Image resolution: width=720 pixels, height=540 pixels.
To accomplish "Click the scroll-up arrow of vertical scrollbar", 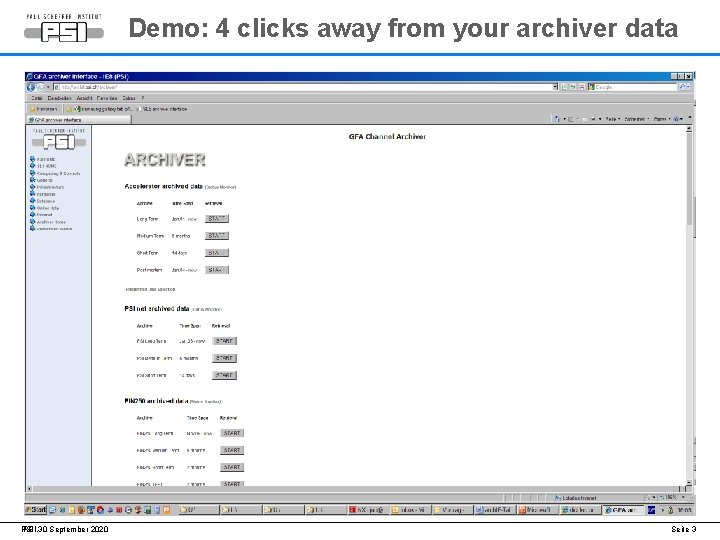I will [689, 129].
